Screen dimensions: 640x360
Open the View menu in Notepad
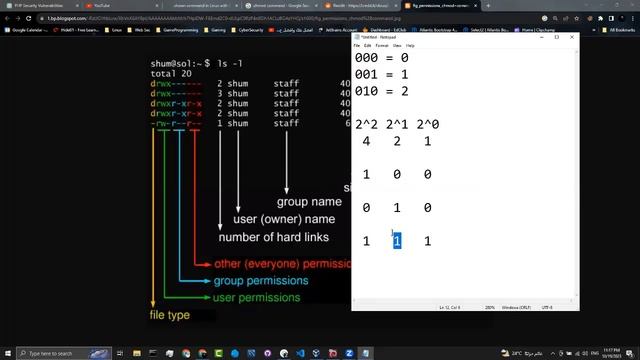coord(397,46)
